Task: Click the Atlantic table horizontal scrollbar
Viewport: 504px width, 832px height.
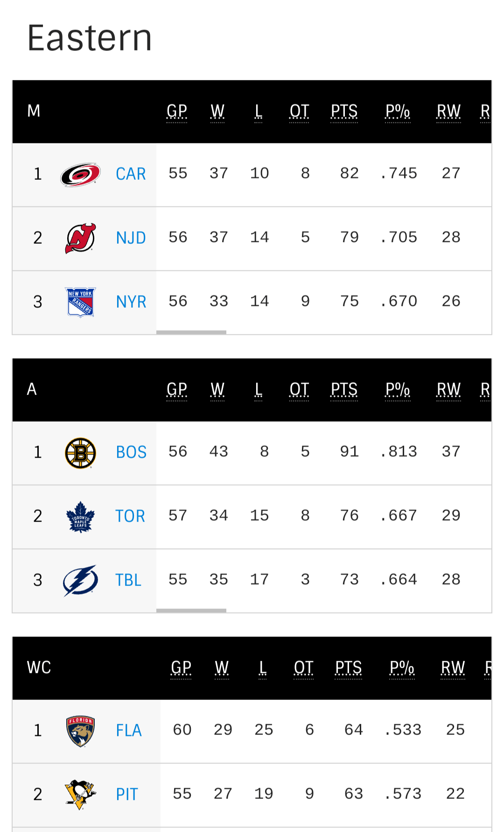Action: tap(191, 611)
